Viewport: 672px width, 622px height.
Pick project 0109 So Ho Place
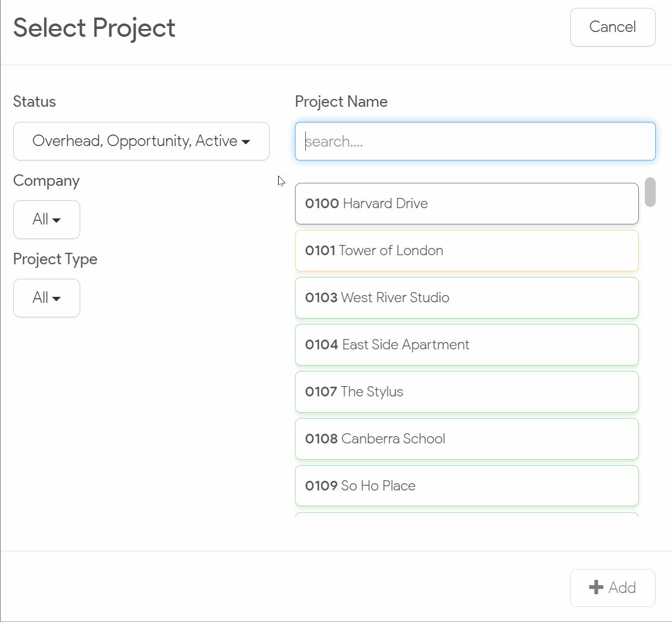pos(466,486)
